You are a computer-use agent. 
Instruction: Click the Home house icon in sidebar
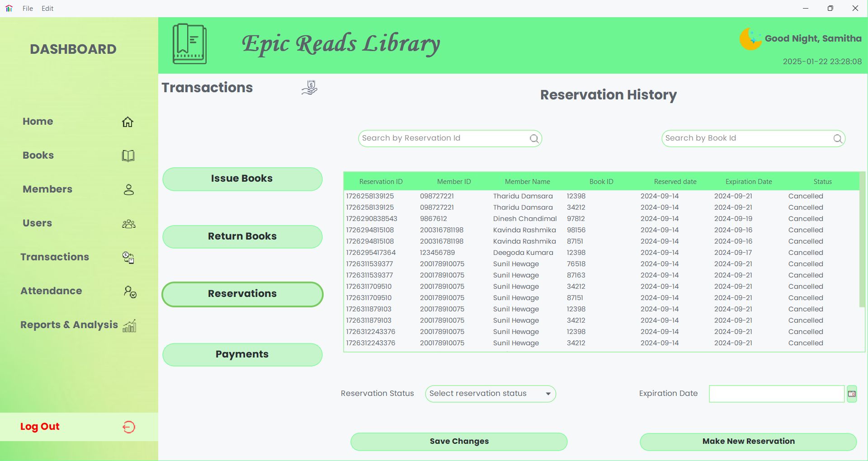click(x=127, y=122)
